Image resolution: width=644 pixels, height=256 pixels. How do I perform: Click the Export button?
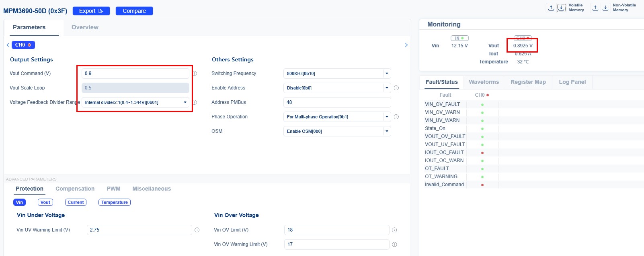(91, 11)
